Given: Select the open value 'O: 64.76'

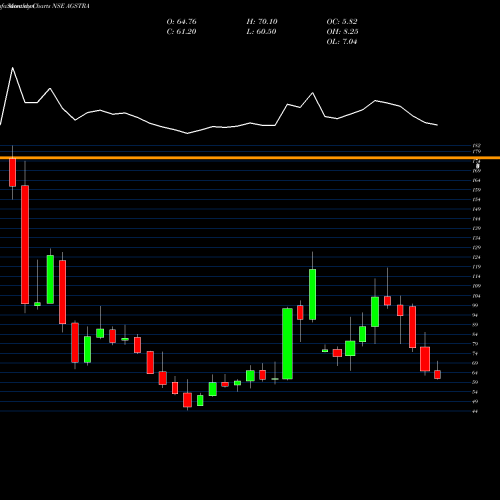Looking at the screenshot, I should pyautogui.click(x=181, y=22).
